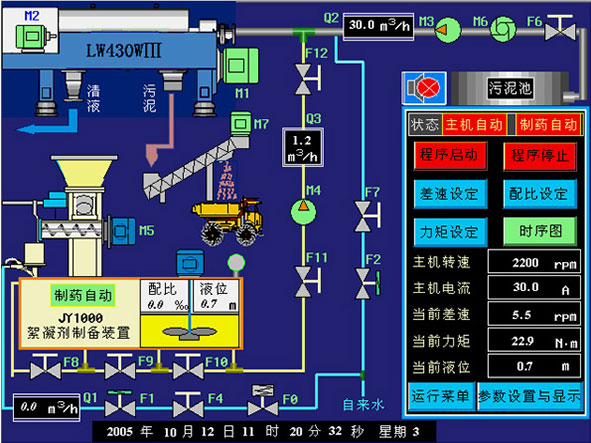Open the 时序图 green button
Screen dimensions: 591x443
pyautogui.click(x=540, y=231)
